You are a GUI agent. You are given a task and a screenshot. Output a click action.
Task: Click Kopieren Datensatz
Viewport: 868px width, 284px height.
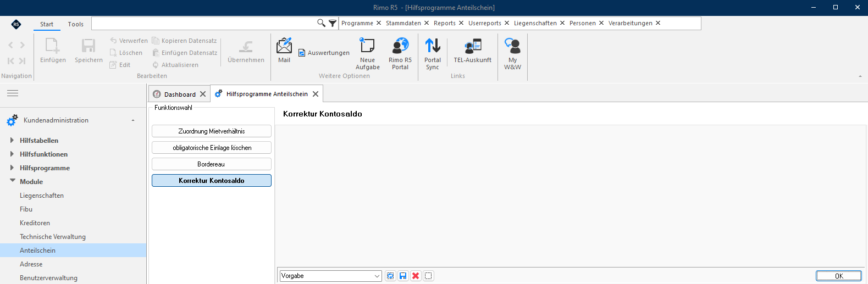tap(184, 41)
